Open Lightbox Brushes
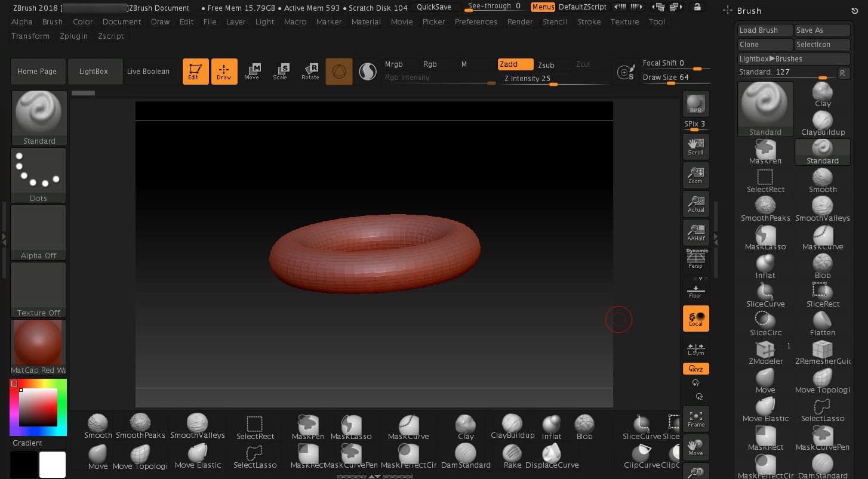Image resolution: width=868 pixels, height=479 pixels. (x=793, y=59)
